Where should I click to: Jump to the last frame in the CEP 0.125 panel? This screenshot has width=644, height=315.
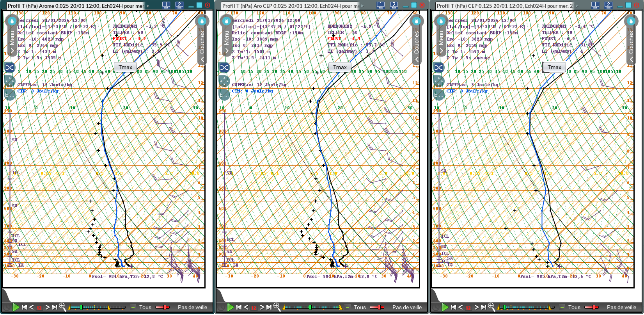point(483,307)
